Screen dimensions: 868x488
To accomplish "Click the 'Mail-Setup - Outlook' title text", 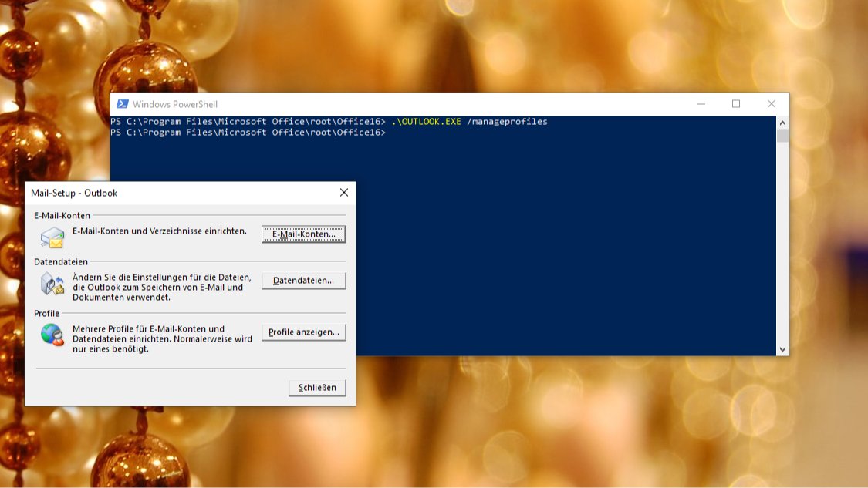I will click(74, 193).
